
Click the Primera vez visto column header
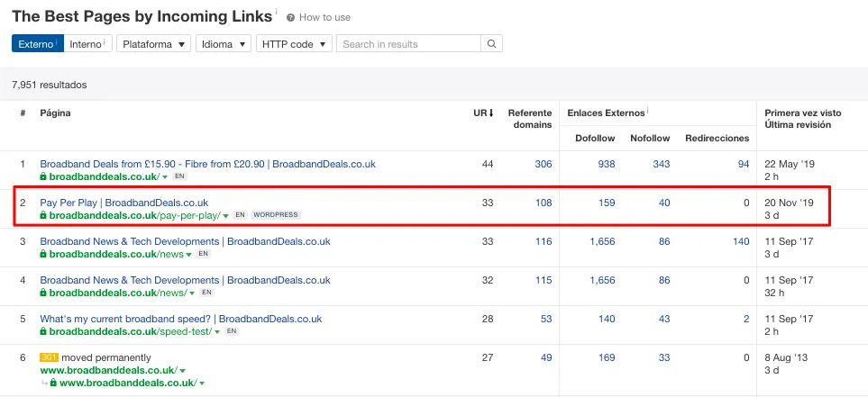[803, 113]
